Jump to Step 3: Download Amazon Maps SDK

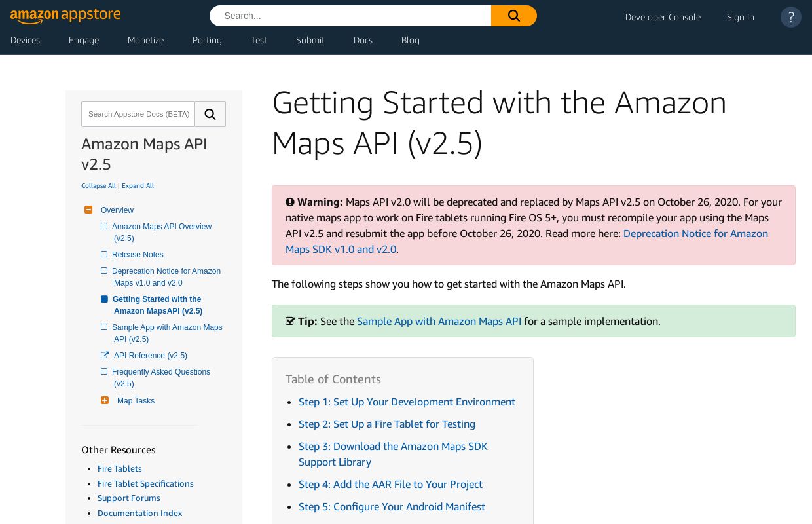click(x=393, y=454)
